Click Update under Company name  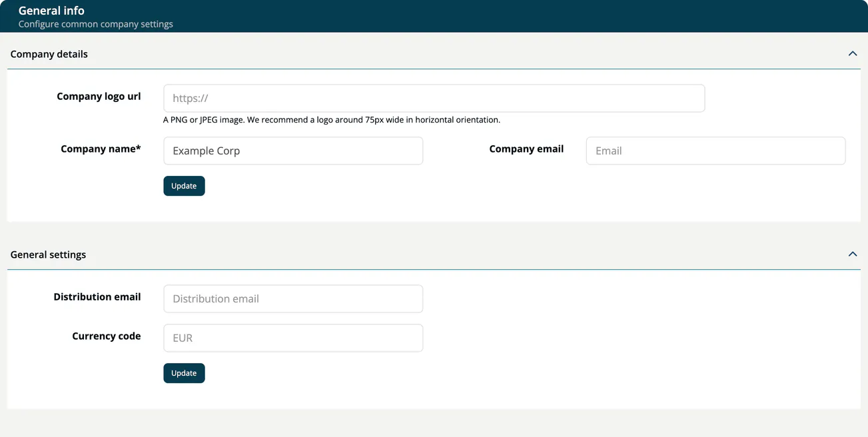point(184,186)
